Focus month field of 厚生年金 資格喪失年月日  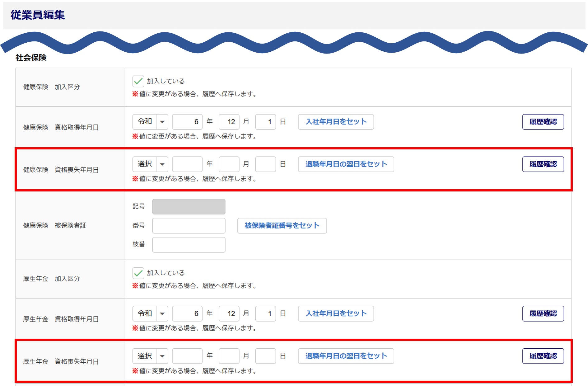pos(229,356)
